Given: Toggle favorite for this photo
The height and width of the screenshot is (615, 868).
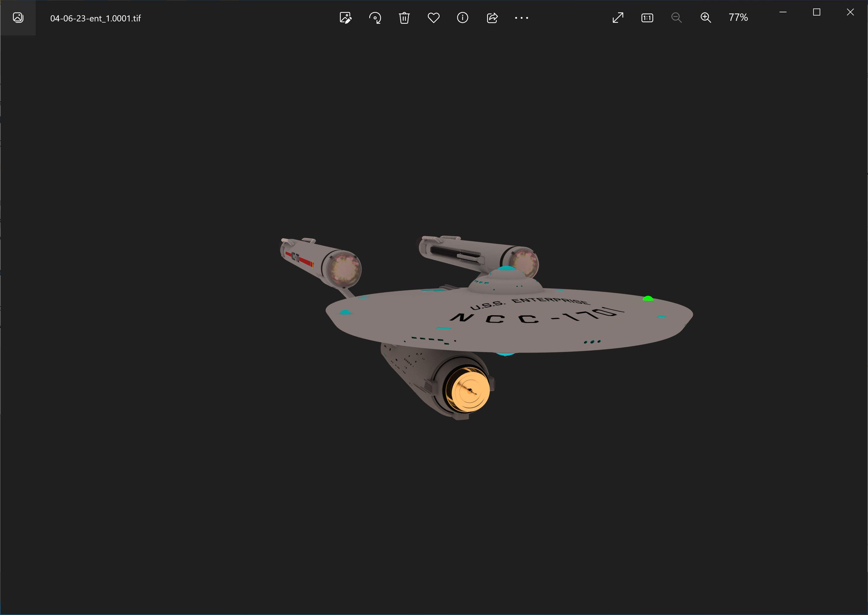Looking at the screenshot, I should 433,18.
